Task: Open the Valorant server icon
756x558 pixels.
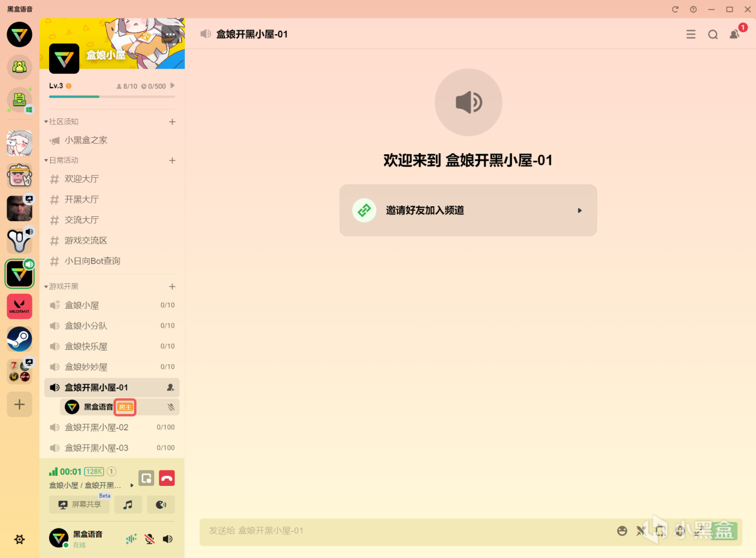Action: click(x=19, y=306)
